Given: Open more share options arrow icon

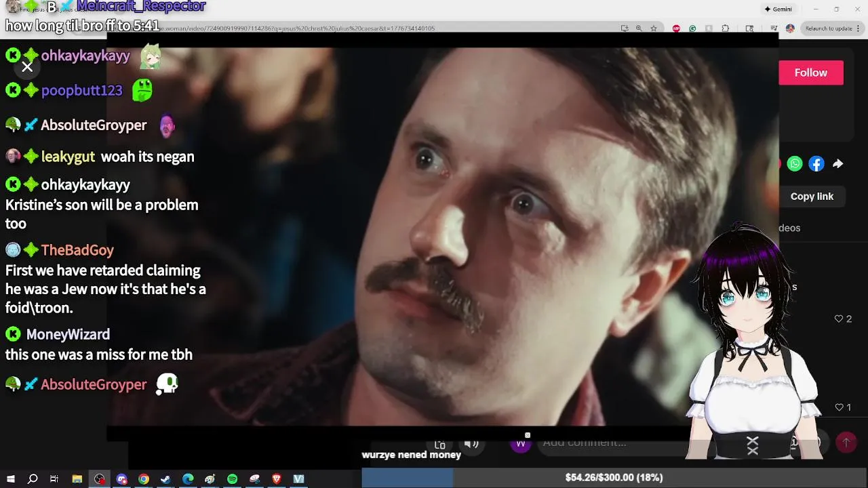Looking at the screenshot, I should pyautogui.click(x=838, y=163).
